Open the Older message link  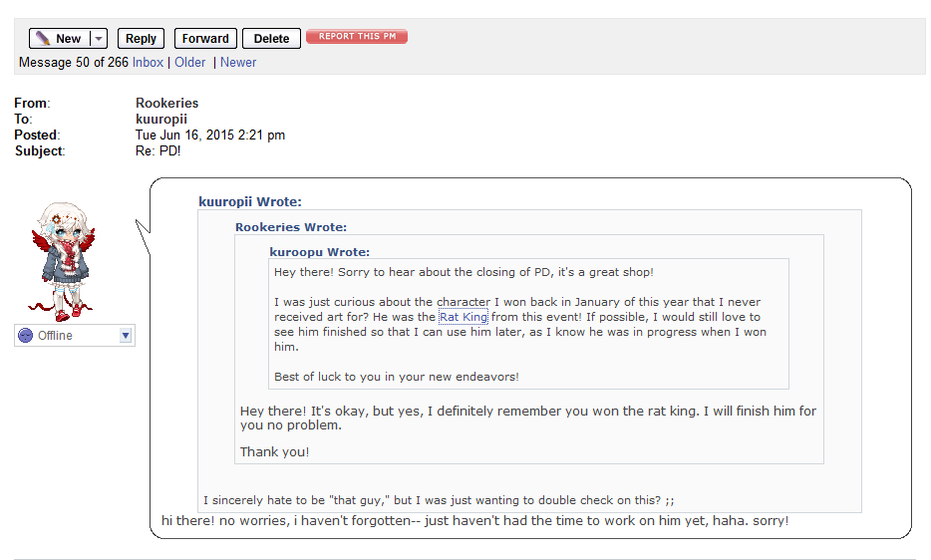click(190, 63)
